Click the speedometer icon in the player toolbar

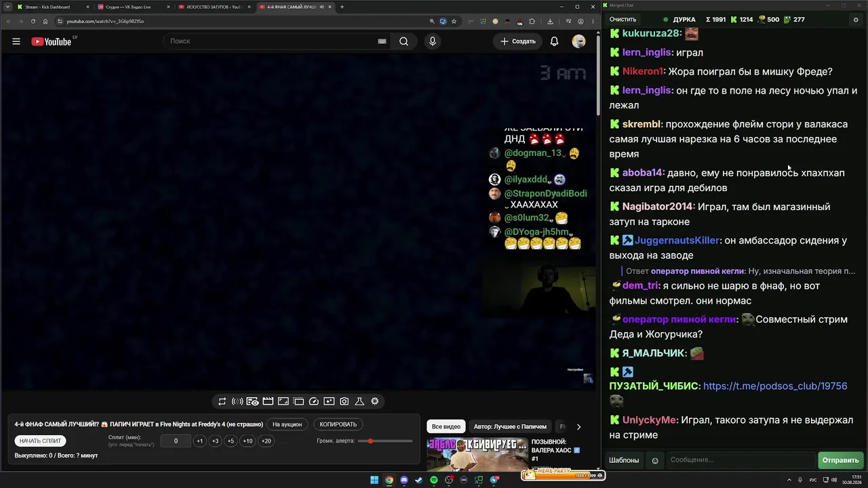click(314, 401)
